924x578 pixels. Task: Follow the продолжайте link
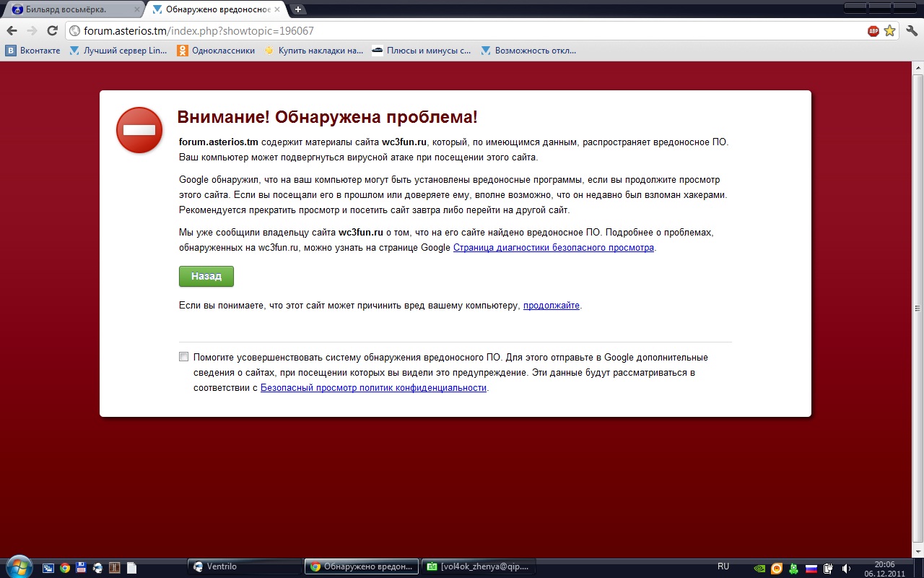point(552,306)
